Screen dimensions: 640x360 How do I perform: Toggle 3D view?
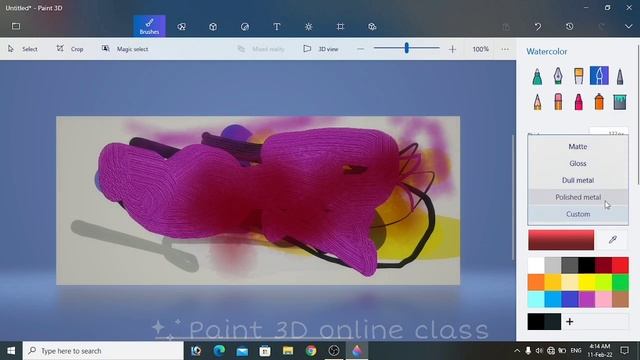pos(321,49)
